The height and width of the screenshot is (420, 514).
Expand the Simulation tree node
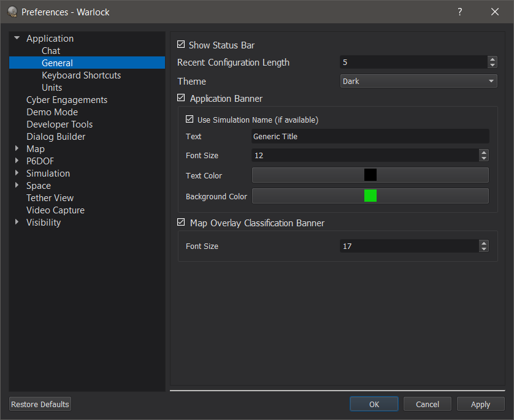(17, 173)
